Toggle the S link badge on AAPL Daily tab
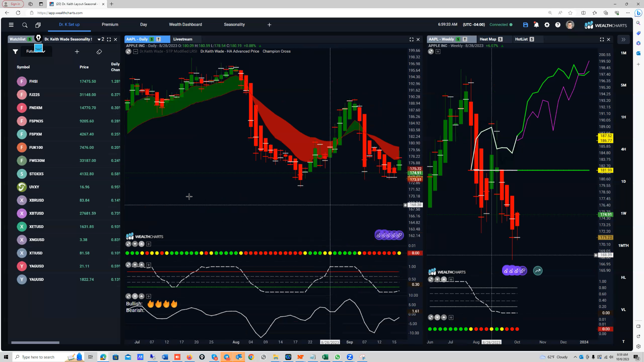The height and width of the screenshot is (362, 644). [152, 39]
